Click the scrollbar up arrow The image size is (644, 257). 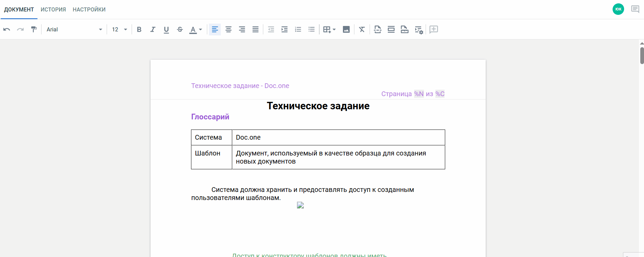point(642,43)
